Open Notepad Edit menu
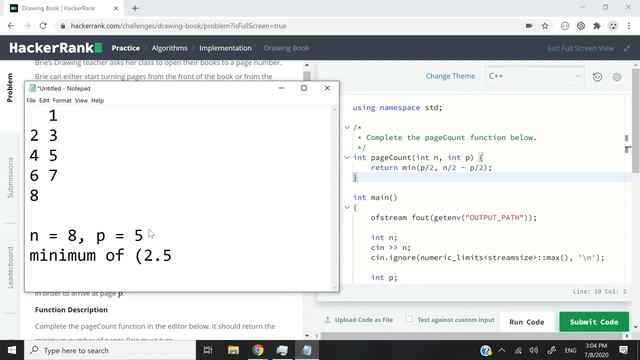 click(x=44, y=100)
